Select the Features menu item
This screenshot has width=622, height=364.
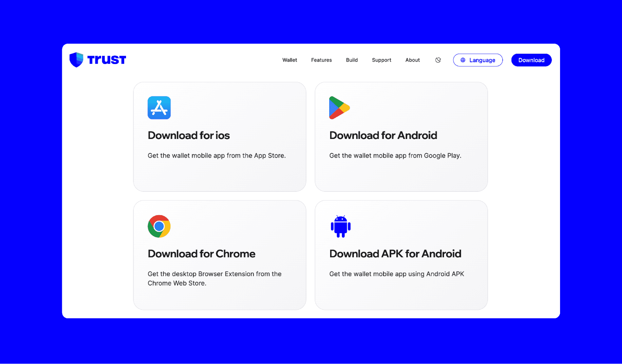[x=321, y=60]
